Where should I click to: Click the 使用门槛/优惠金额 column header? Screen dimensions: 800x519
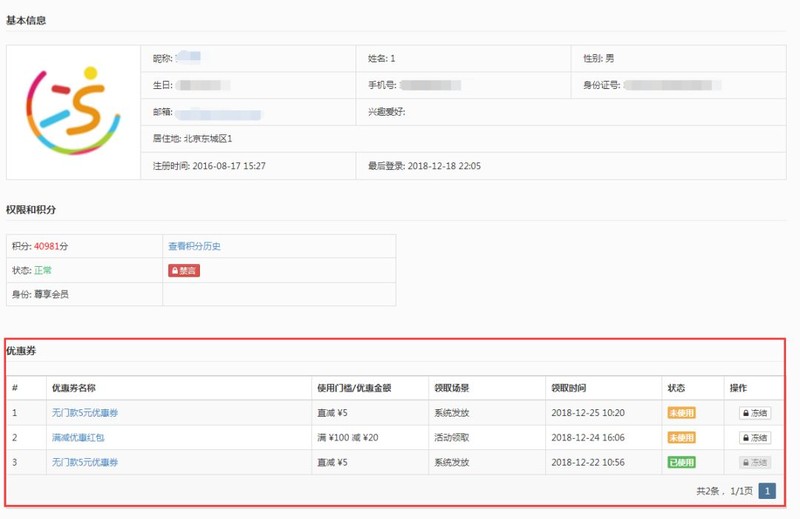353,388
